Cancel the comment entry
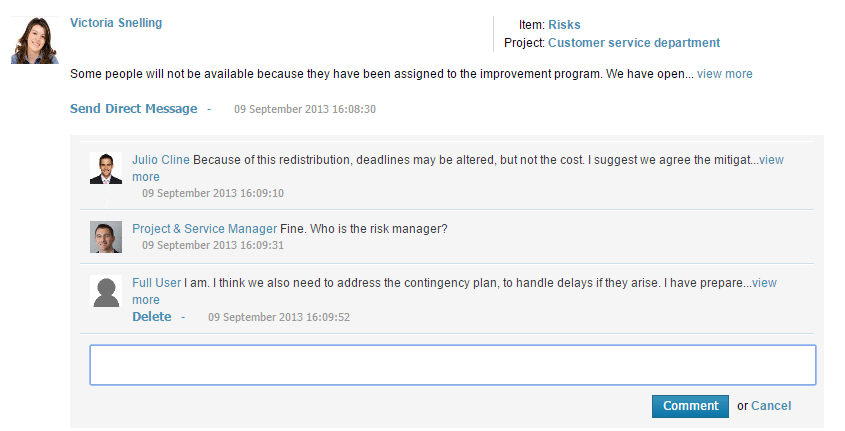 (771, 406)
